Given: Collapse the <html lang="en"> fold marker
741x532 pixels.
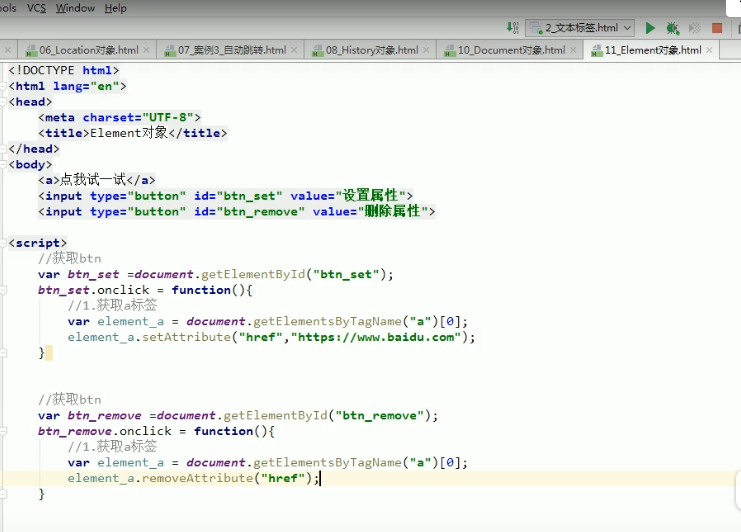Looking at the screenshot, I should (3, 86).
